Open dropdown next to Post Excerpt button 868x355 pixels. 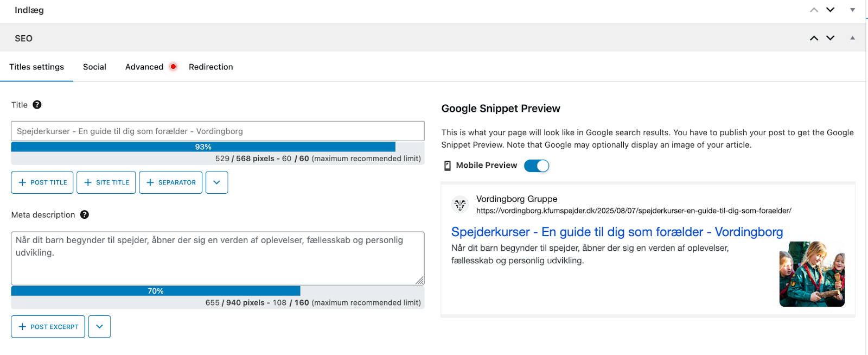tap(99, 327)
